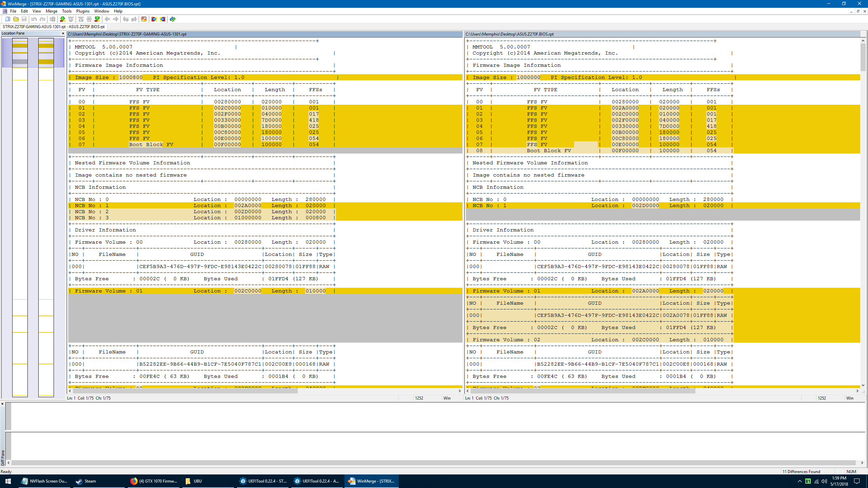Switch to UEFITool 0.22.4 - ST... taskbar item
Viewport: 868px width, 488px height.
coord(262,481)
